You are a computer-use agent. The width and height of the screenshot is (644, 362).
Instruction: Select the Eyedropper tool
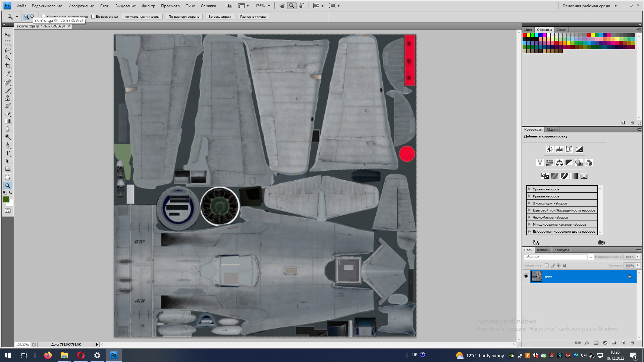point(8,74)
